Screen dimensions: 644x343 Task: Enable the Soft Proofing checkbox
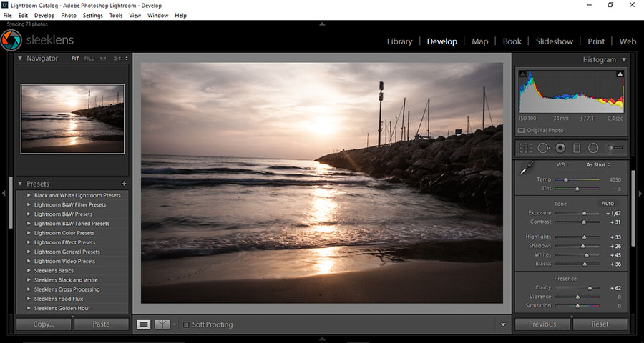186,324
